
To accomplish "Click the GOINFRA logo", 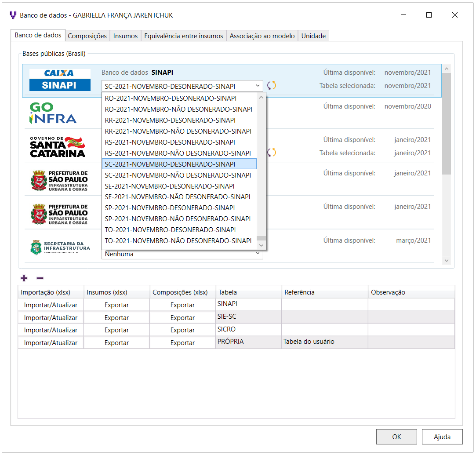I will (53, 113).
